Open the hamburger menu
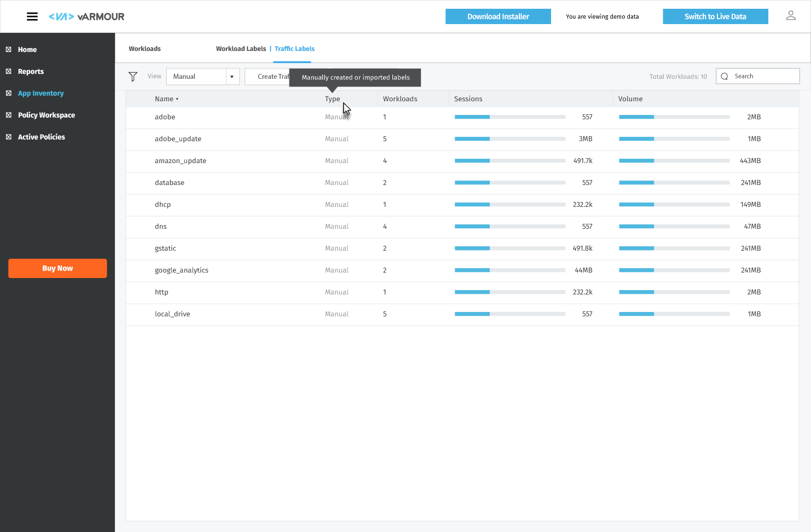Image resolution: width=811 pixels, height=532 pixels. pyautogui.click(x=32, y=16)
